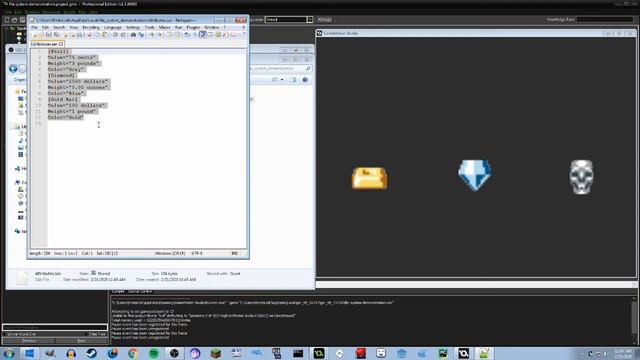640x360 pixels.
Task: Click the search resources input field in GameMaker
Action: pos(55,327)
